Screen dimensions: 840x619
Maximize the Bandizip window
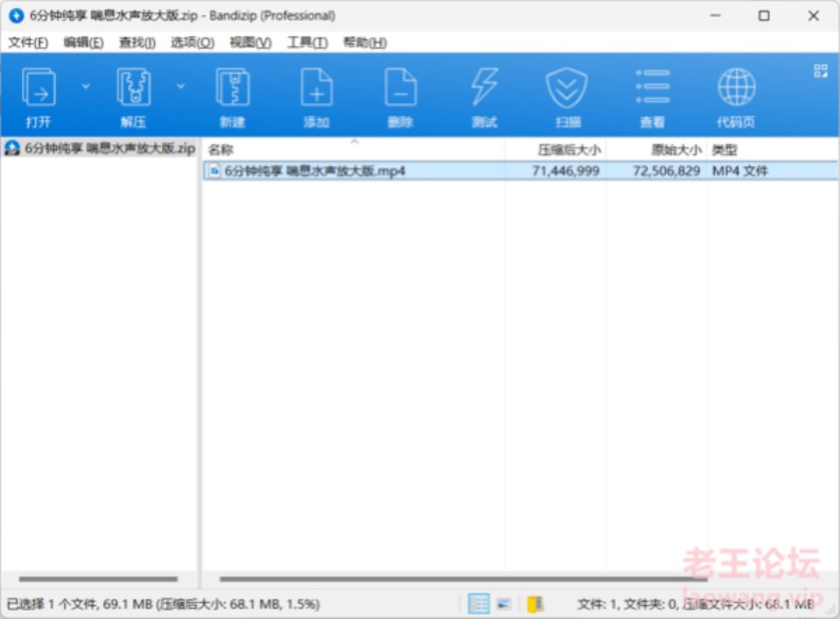[764, 16]
